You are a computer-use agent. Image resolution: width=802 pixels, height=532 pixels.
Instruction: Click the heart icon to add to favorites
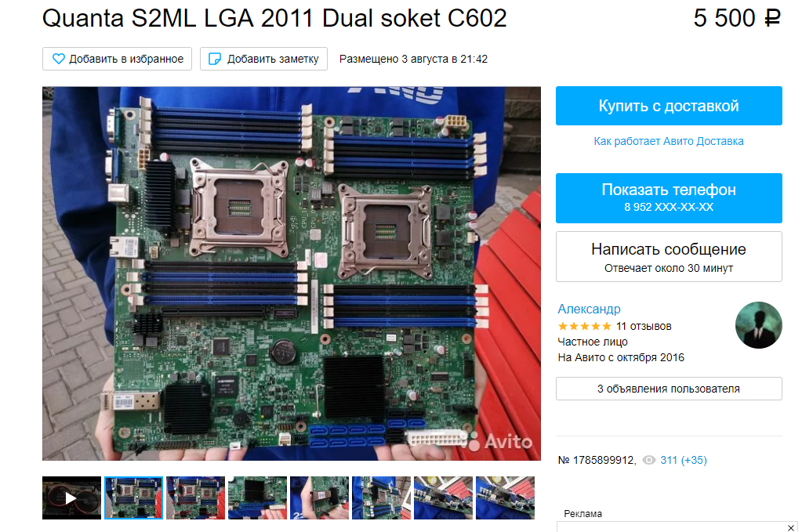[x=58, y=59]
